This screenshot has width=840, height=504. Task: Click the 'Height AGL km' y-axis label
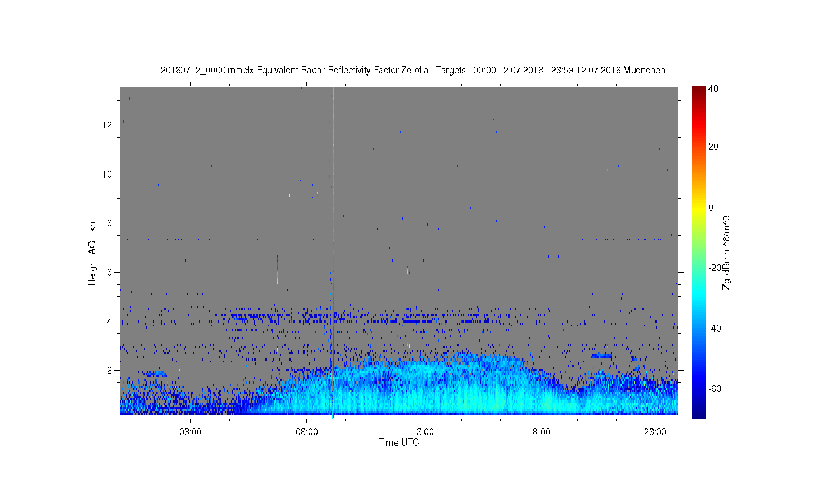click(x=92, y=252)
